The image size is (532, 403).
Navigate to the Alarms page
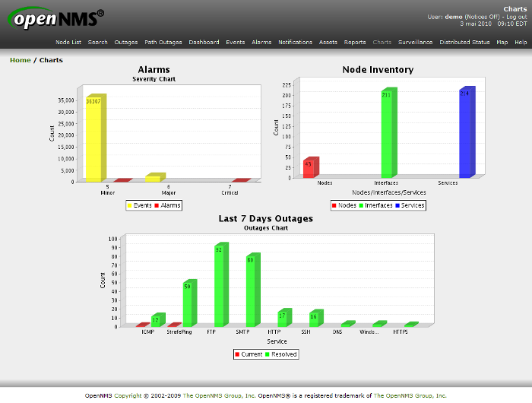click(x=261, y=43)
